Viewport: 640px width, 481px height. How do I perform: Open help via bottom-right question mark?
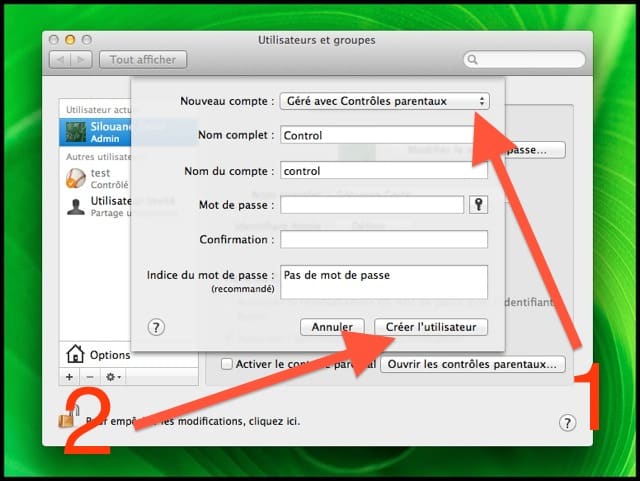point(567,423)
